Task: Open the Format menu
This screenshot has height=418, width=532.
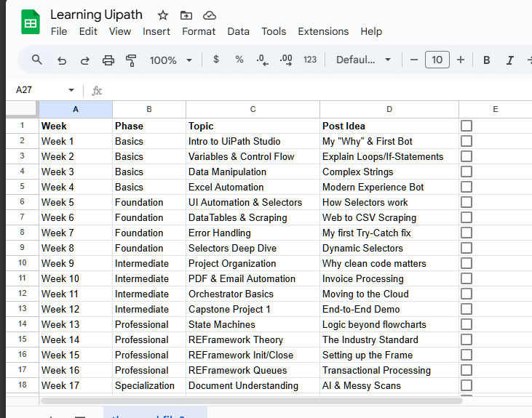Action: [199, 31]
